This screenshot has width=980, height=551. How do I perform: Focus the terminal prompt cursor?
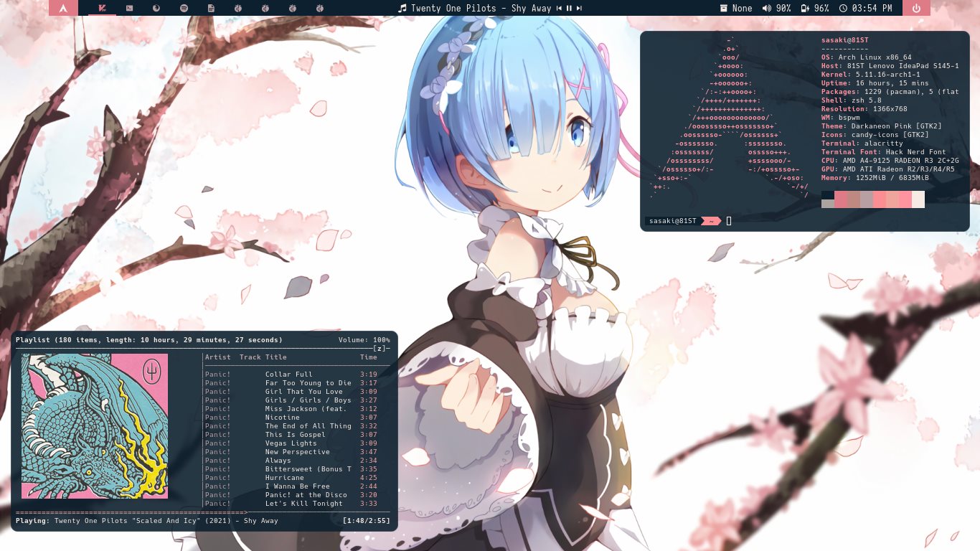729,221
